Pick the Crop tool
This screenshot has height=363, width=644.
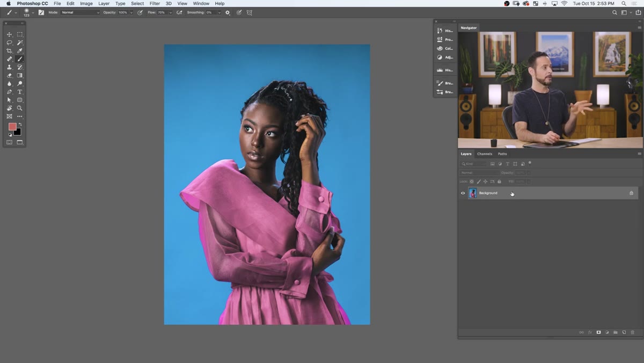tap(9, 50)
